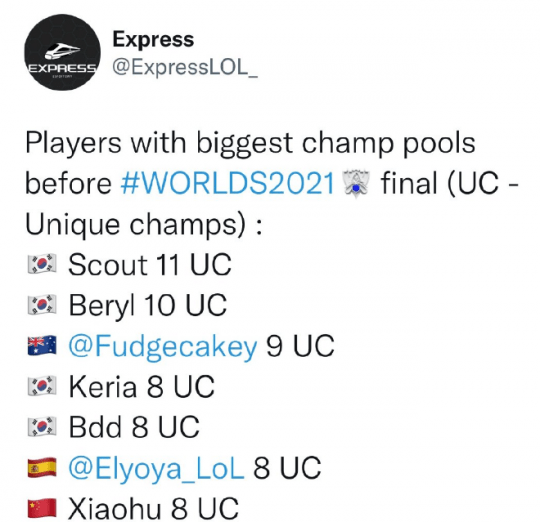
Task: Click the Chinese flag beside Xiaohu
Action: (42, 508)
